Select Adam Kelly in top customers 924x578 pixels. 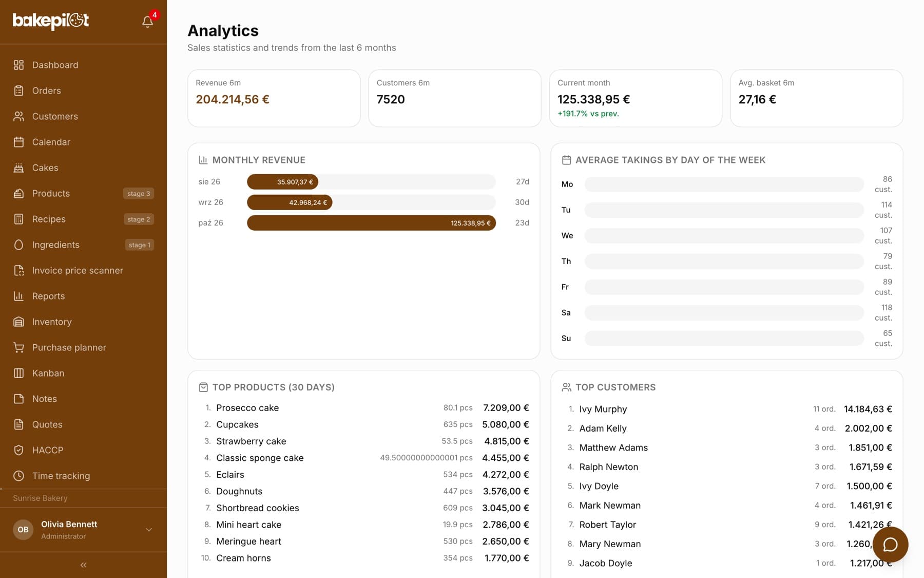point(727,428)
